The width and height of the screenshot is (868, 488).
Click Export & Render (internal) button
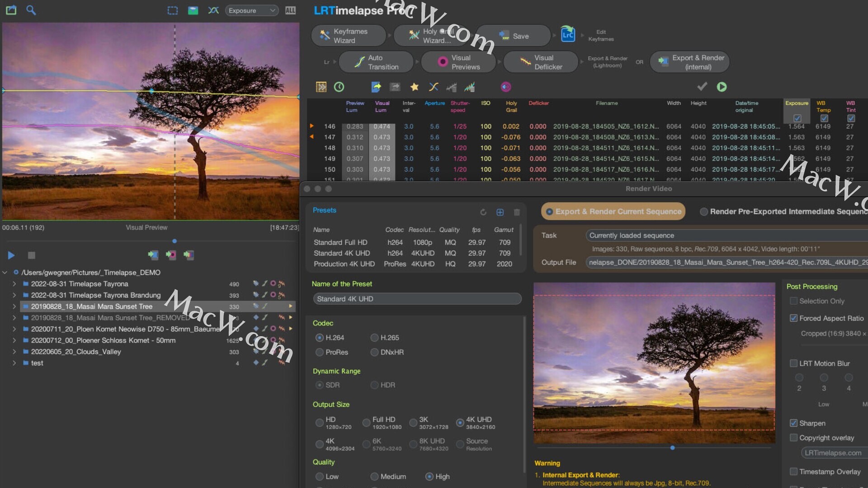pos(689,62)
